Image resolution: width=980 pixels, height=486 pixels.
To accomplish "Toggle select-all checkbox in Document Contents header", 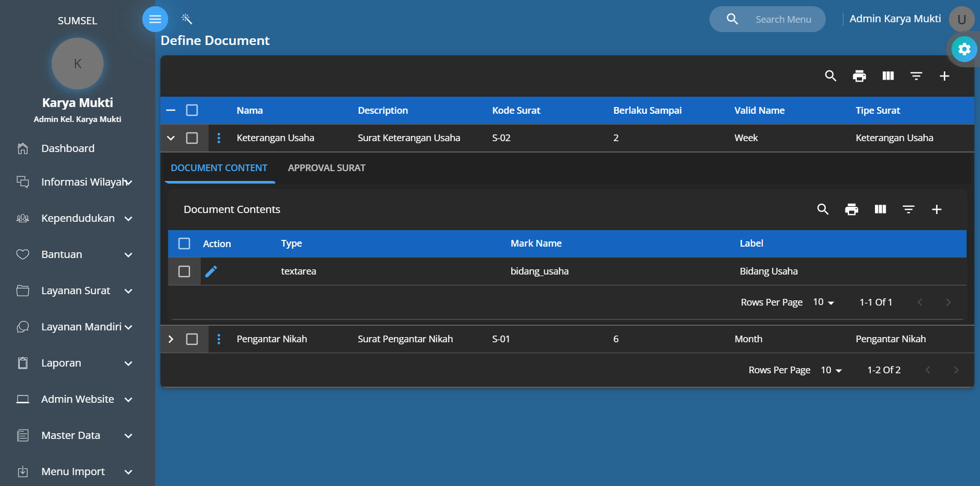I will click(184, 244).
